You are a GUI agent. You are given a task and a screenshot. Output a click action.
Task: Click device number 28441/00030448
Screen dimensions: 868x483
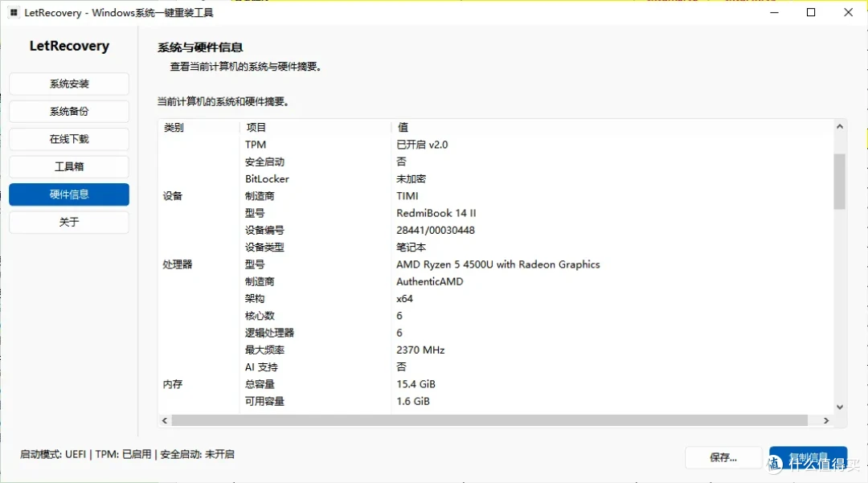coord(436,230)
